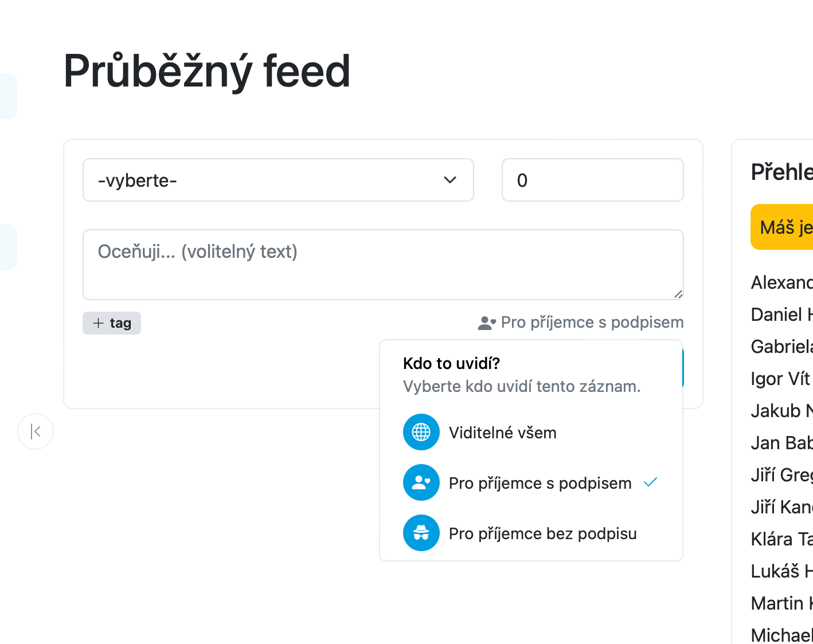Click the incognito icon for Pro příjemce bez podpisu

[421, 533]
